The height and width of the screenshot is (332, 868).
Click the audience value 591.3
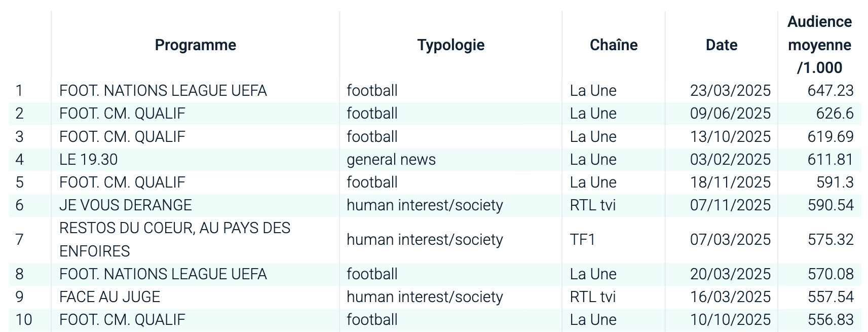click(x=835, y=182)
